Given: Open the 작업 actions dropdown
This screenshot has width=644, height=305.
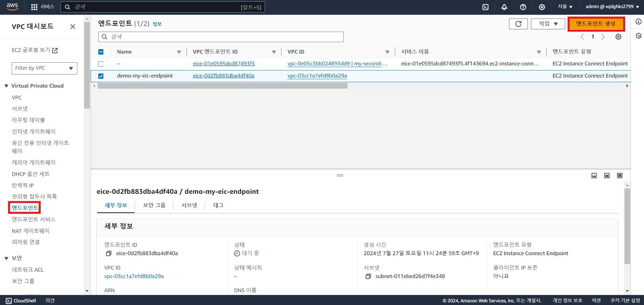Looking at the screenshot, I should 548,24.
